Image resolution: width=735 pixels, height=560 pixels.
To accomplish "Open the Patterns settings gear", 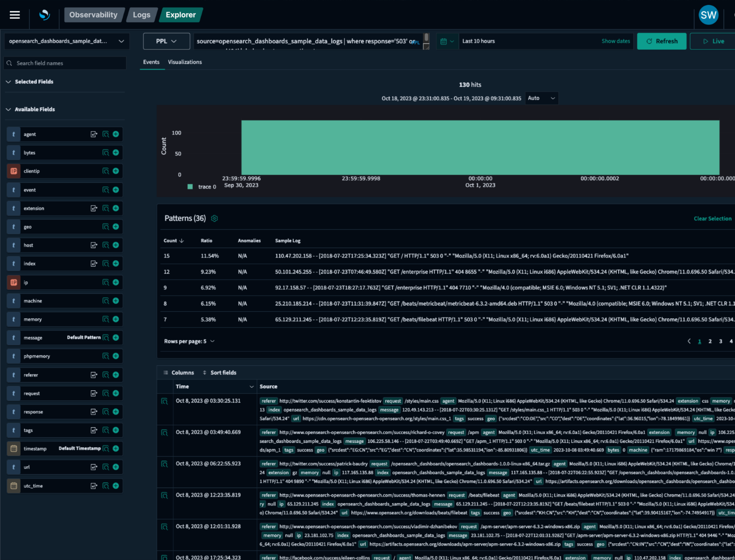I will (214, 218).
